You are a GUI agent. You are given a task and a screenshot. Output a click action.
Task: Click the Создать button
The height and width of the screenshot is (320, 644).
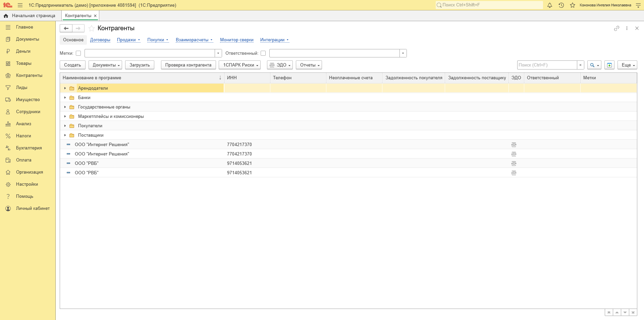(72, 65)
